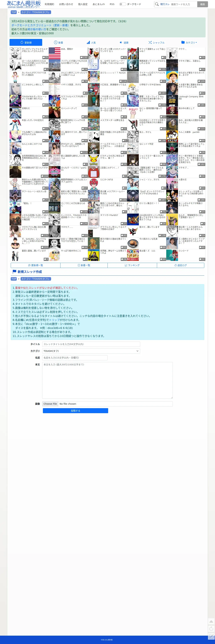The image size is (215, 644).
Task: Open 個人設定 in the top navigation
Action: [x=83, y=4]
